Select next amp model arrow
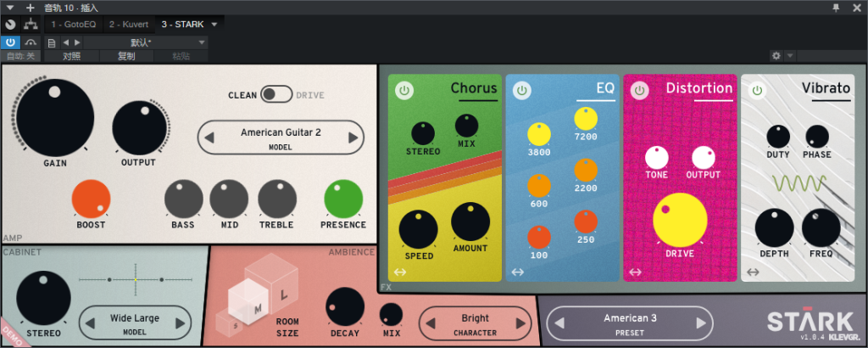Image resolution: width=868 pixels, height=348 pixels. pos(353,138)
